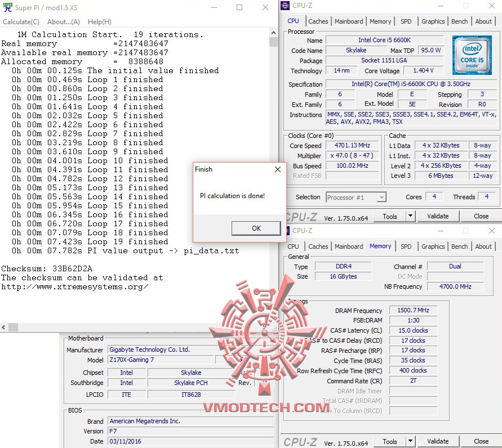Click the BIOS date 03/11/2016 field

(x=191, y=441)
